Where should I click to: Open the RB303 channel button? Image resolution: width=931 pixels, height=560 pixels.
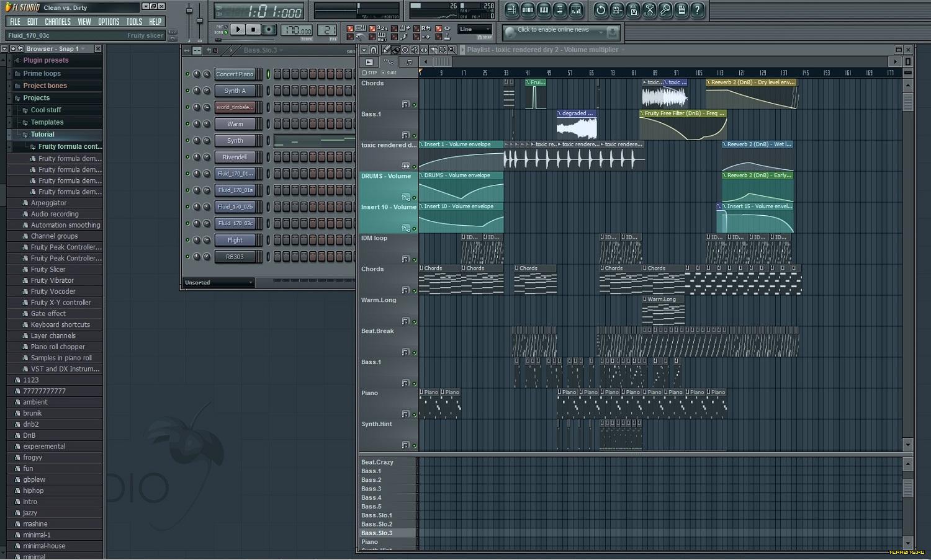tap(235, 257)
